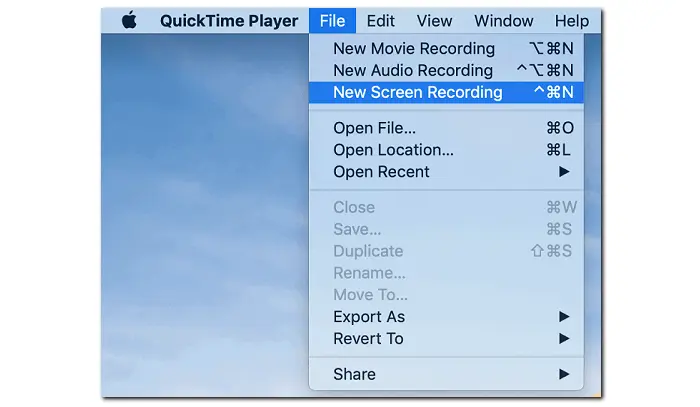Open the Apple menu

click(x=129, y=21)
